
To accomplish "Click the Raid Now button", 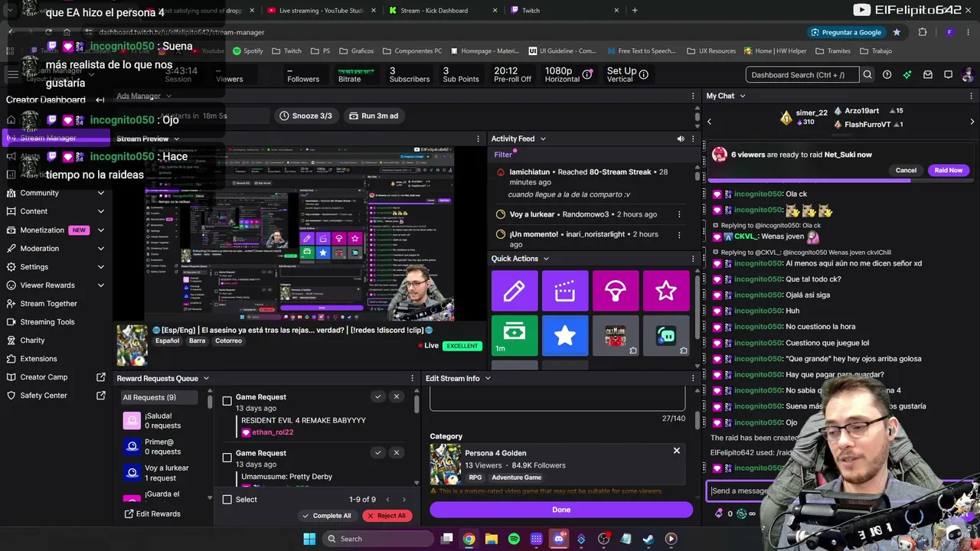I will click(949, 170).
